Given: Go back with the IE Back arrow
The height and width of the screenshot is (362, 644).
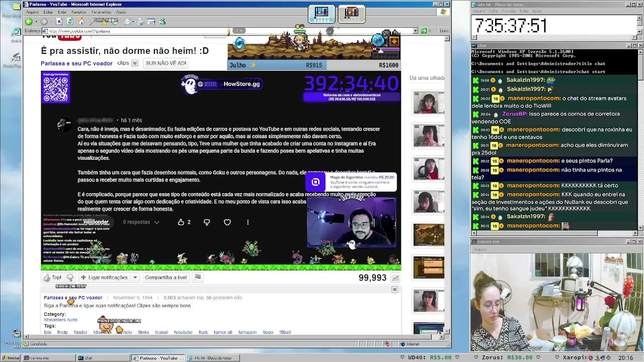Looking at the screenshot, I should click(29, 22).
